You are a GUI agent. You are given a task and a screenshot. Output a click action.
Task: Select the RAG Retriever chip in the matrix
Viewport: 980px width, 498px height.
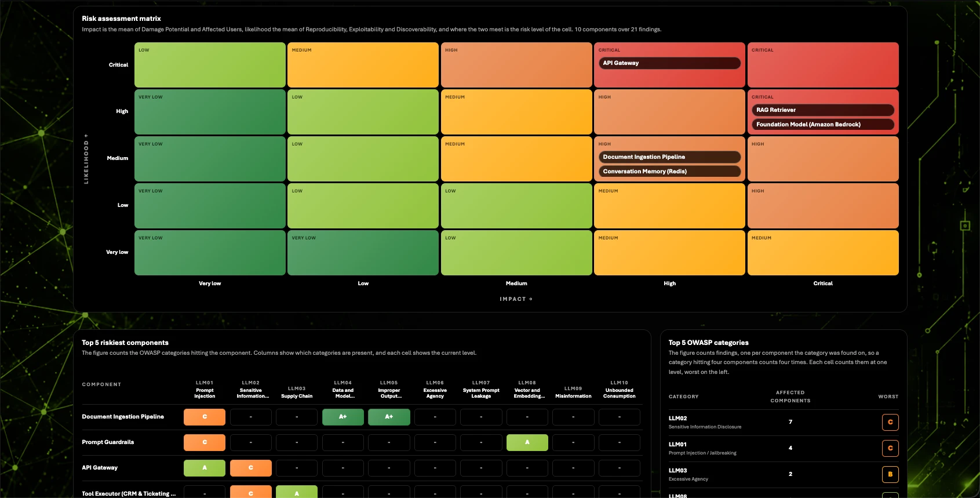point(823,110)
